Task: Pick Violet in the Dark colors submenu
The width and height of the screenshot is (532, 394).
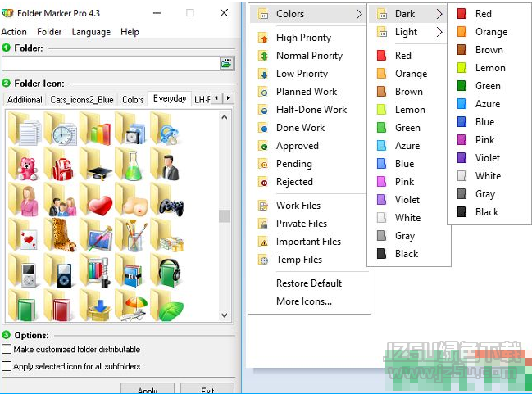Action: (489, 157)
